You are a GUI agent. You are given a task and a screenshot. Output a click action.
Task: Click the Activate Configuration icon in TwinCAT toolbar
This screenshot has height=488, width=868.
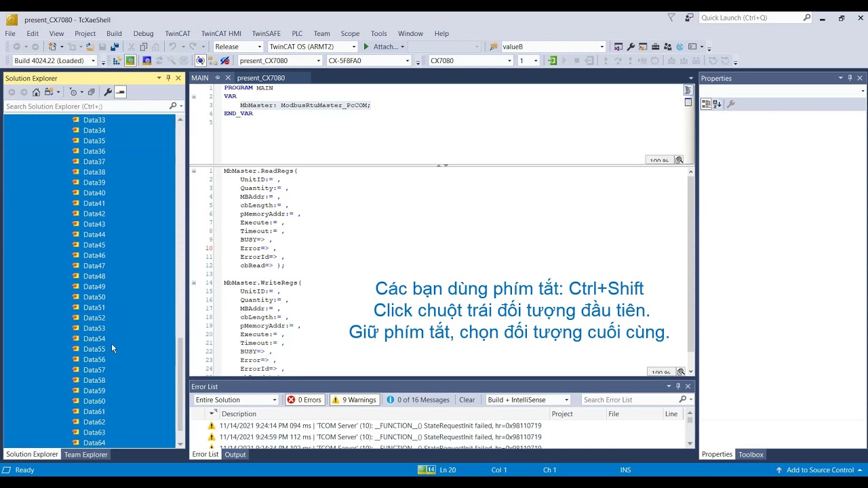click(117, 60)
